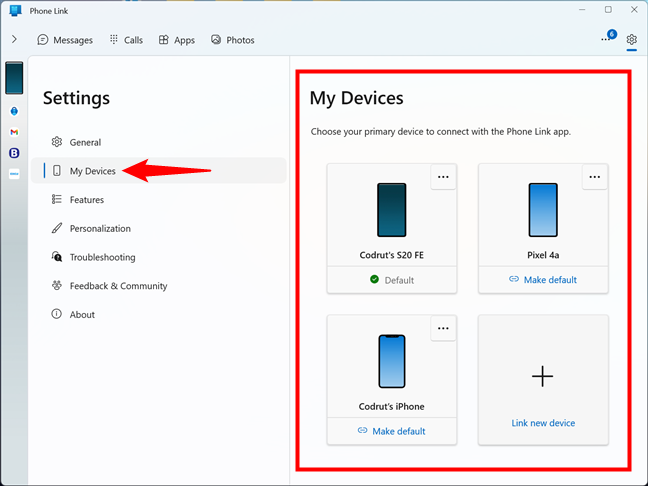Open Features settings
The image size is (648, 486).
(x=159, y=200)
